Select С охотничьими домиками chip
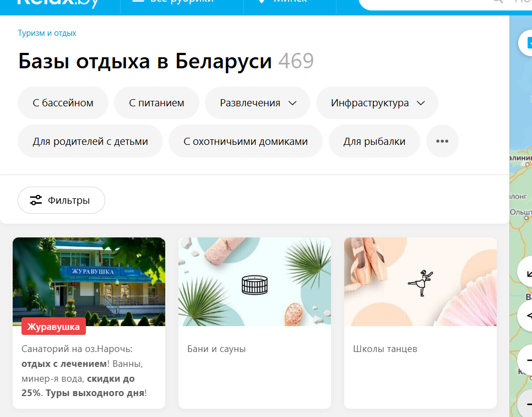Image resolution: width=532 pixels, height=417 pixels. (x=246, y=141)
